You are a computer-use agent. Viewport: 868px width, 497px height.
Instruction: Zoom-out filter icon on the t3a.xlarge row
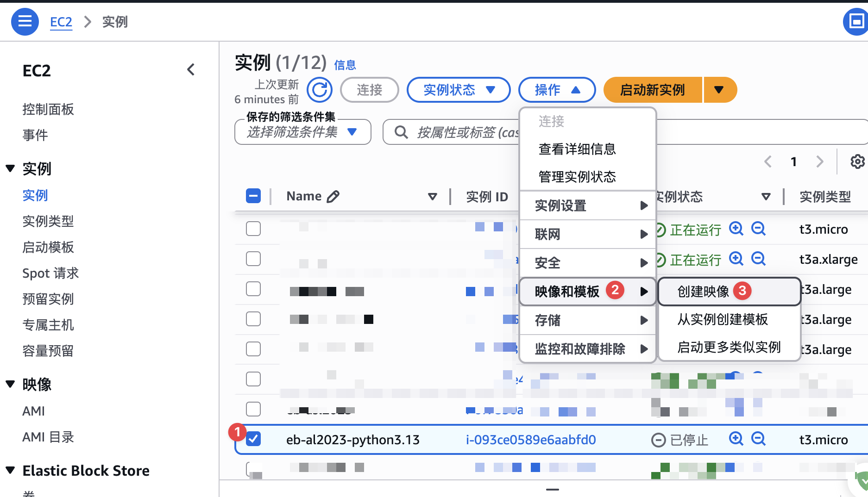click(x=758, y=259)
